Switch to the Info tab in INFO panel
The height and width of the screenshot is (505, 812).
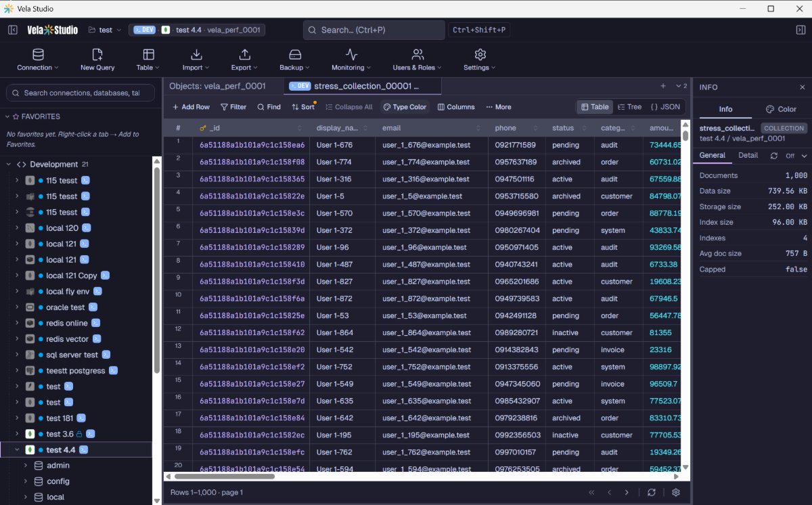point(725,109)
